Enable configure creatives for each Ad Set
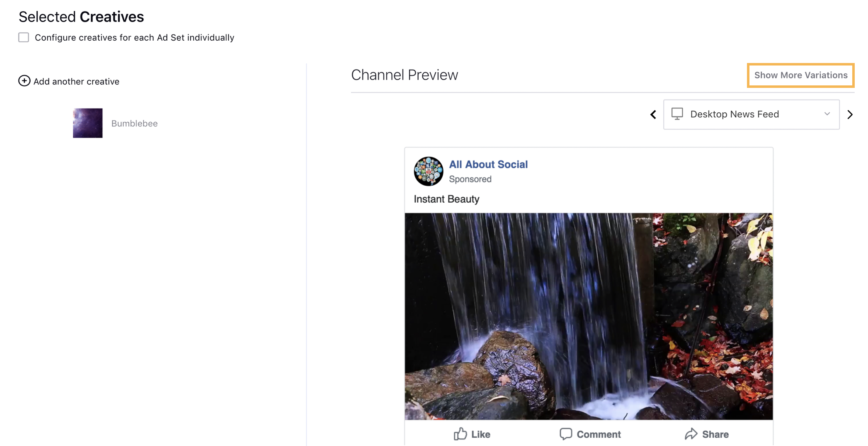Screen dimensions: 868x446 coord(24,37)
